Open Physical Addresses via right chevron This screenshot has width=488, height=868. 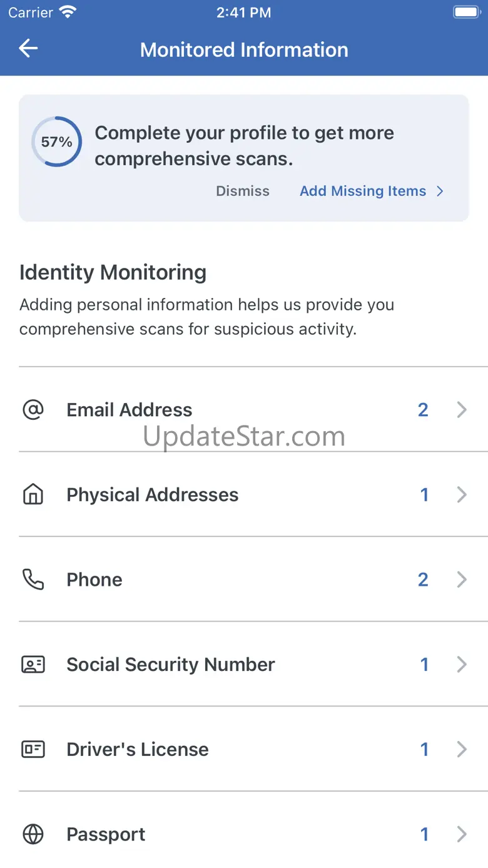tap(462, 495)
